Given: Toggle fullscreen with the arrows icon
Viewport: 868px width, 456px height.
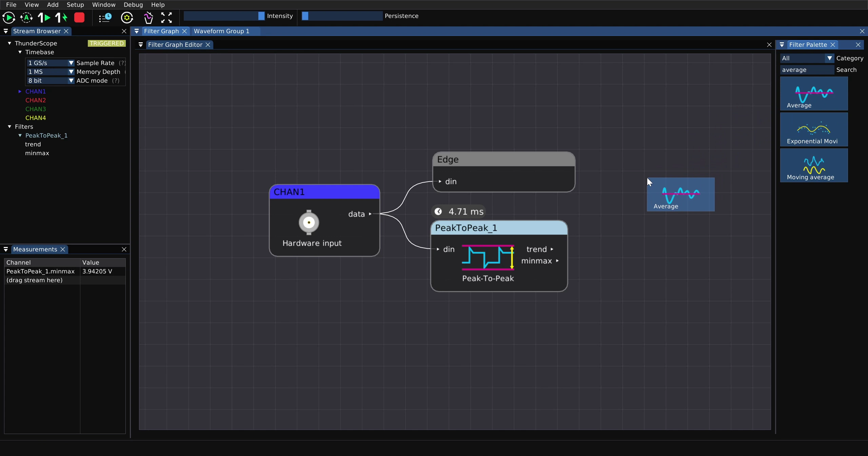Looking at the screenshot, I should pos(166,17).
